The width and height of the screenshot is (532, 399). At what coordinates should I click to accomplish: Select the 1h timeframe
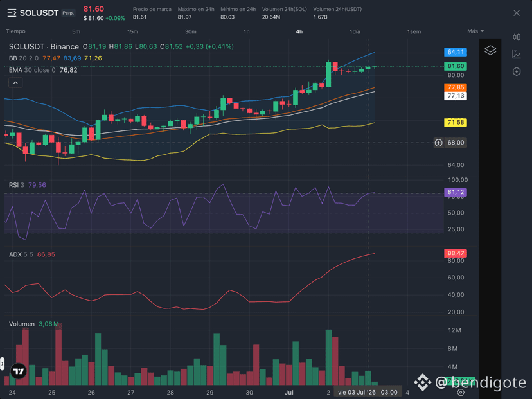click(x=246, y=31)
